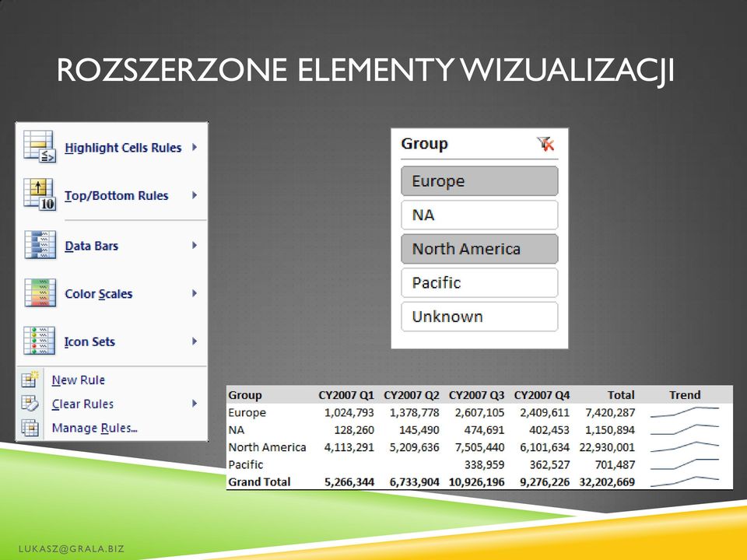Expand Top/Bottom Rules submenu arrow
Viewport: 747px width, 560px height.
tap(195, 195)
